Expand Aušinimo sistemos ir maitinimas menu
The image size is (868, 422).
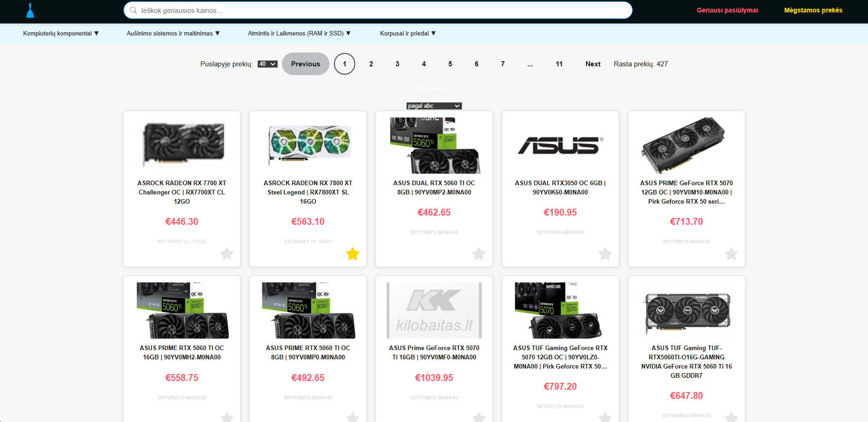(173, 33)
